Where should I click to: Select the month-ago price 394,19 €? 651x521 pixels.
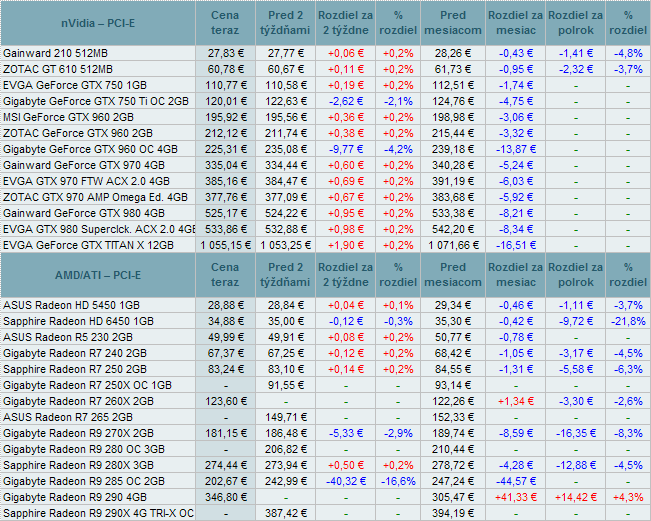click(453, 514)
